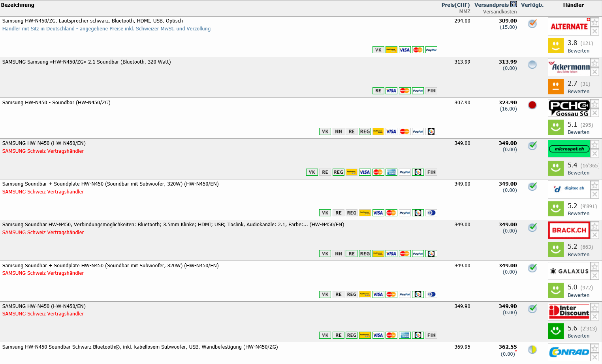The width and height of the screenshot is (602, 364).
Task: Click ALTERNATE's yellow smiley rating icon
Action: 556,46
